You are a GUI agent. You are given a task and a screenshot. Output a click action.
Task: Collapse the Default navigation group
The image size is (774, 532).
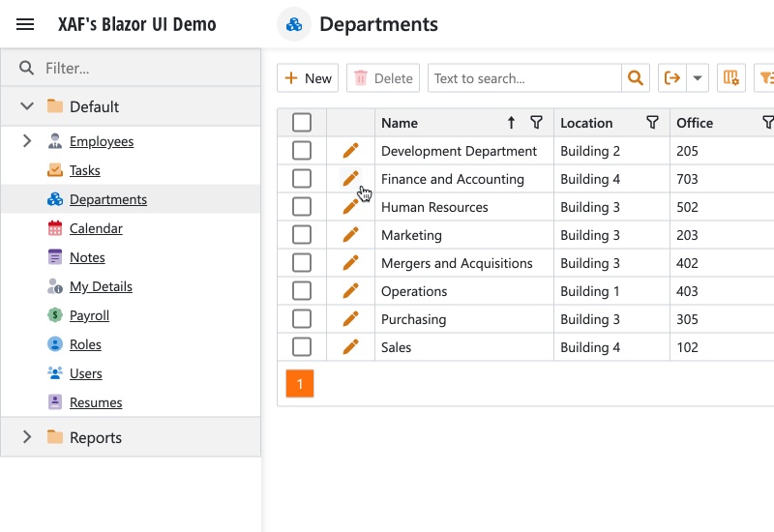[x=27, y=106]
